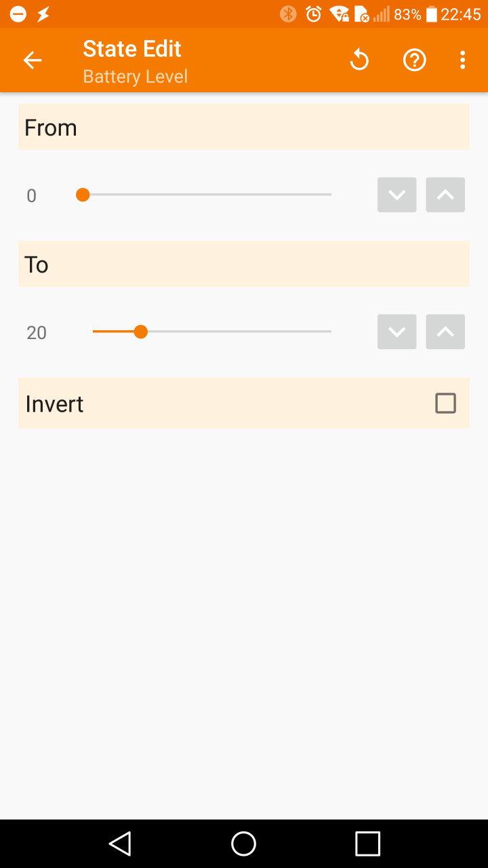Increase the From value with up chevron
This screenshot has height=868, width=488.
click(x=445, y=195)
